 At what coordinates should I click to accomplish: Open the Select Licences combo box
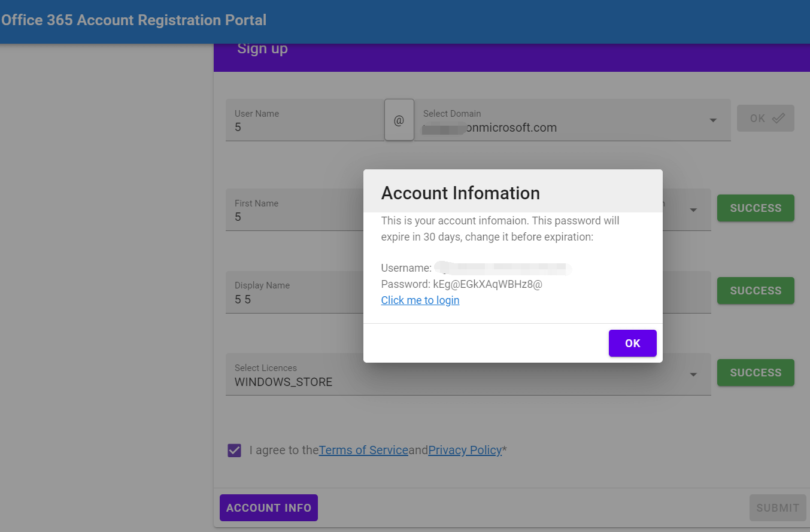(x=467, y=381)
